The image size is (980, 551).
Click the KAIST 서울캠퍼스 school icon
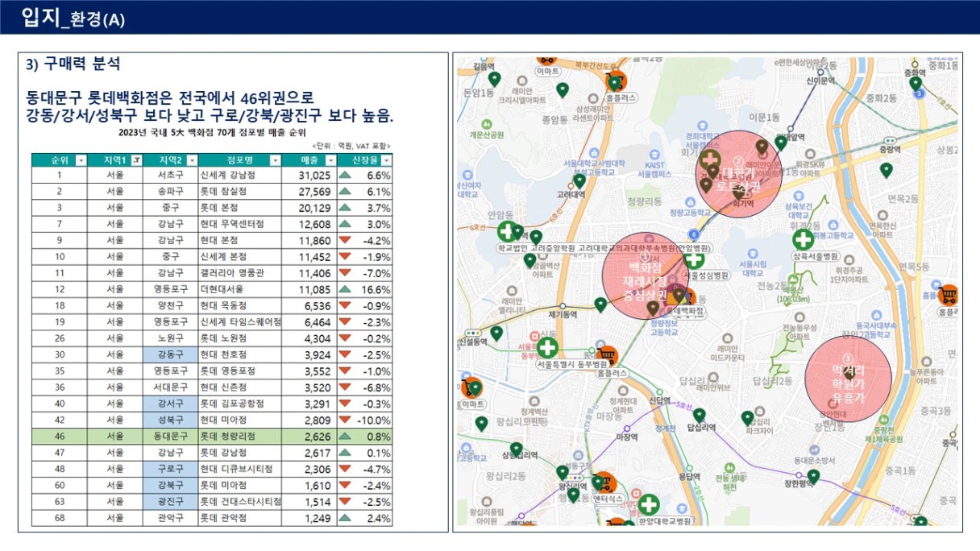tap(654, 154)
